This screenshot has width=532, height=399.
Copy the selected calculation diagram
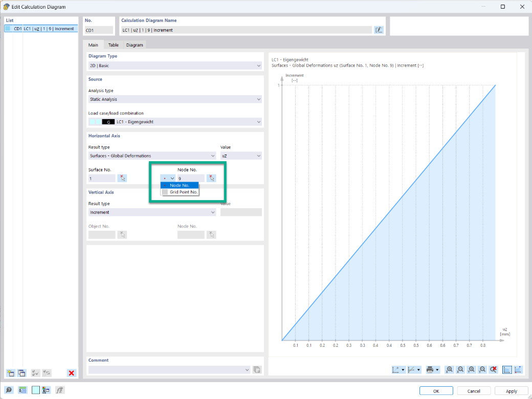[21, 373]
